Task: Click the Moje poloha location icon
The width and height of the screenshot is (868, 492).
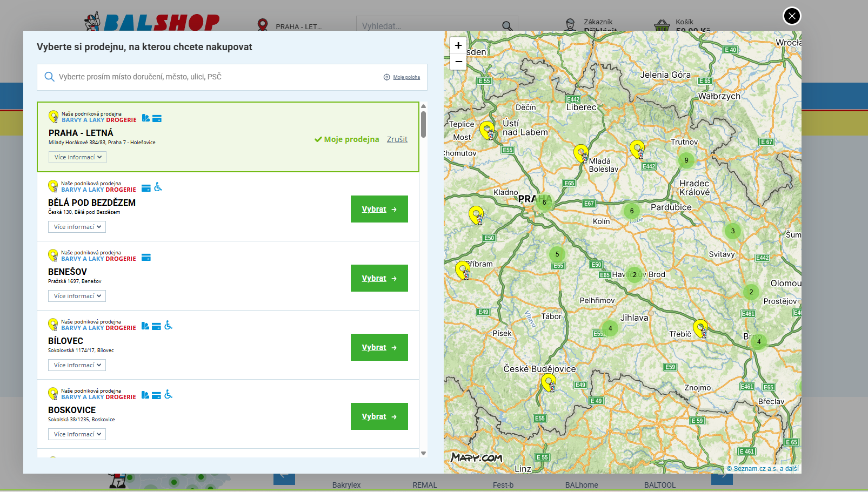Action: point(386,77)
